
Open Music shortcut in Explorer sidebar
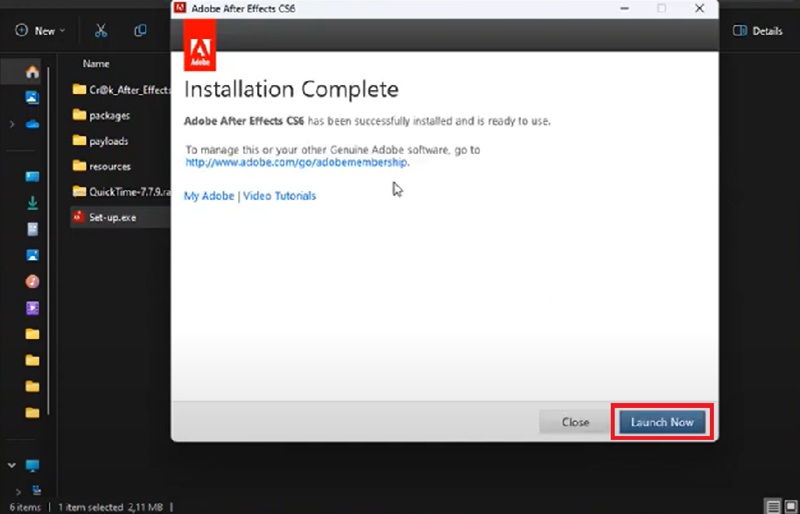(32, 281)
